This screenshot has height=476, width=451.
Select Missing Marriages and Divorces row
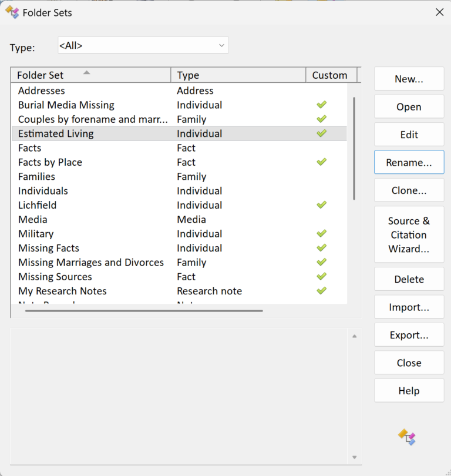(179, 262)
